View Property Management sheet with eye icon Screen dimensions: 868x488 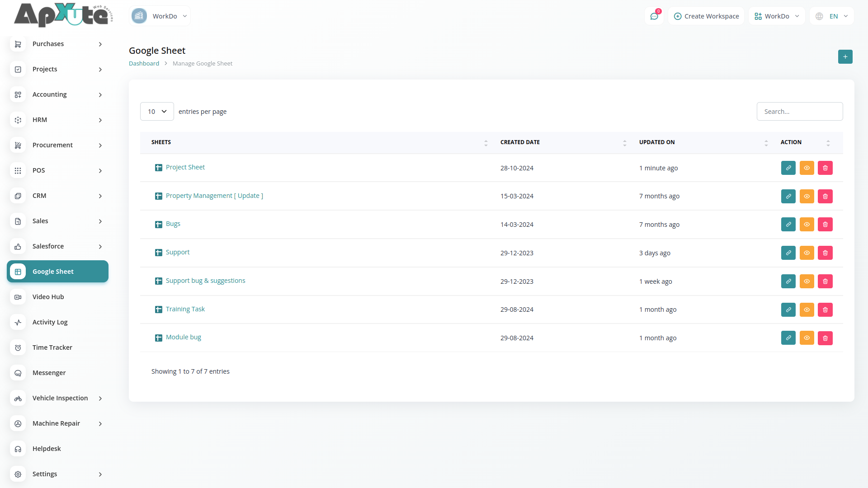807,196
